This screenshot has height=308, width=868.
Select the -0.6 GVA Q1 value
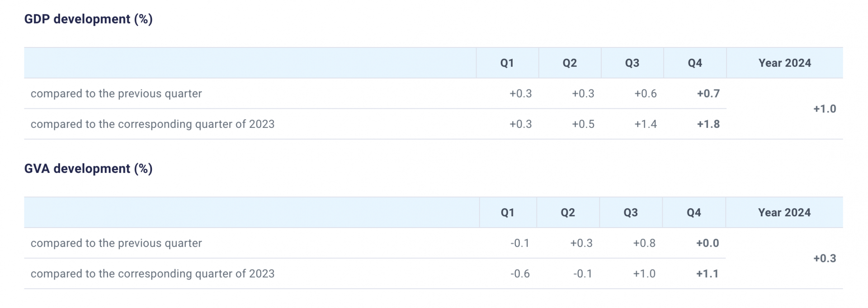520,274
